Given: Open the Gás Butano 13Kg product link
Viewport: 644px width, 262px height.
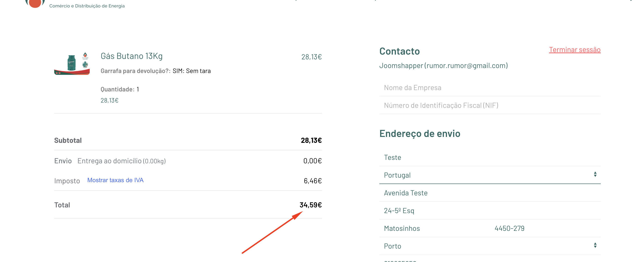Looking at the screenshot, I should (131, 56).
